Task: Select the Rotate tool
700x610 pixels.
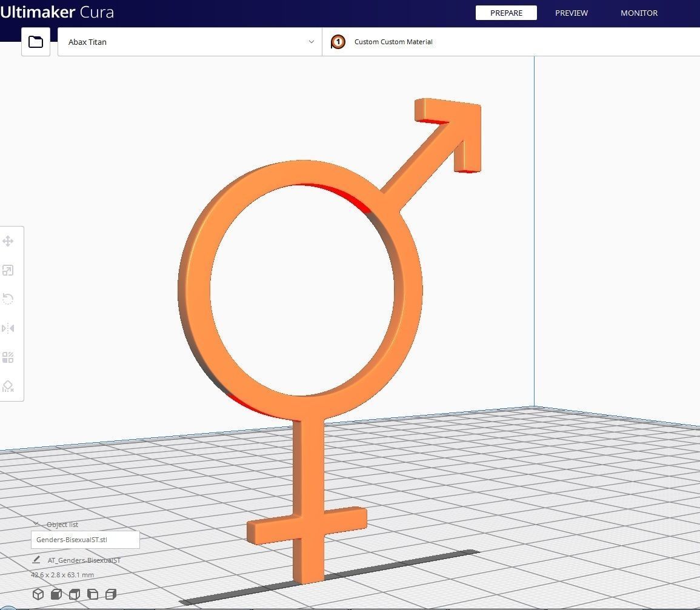Action: point(8,299)
